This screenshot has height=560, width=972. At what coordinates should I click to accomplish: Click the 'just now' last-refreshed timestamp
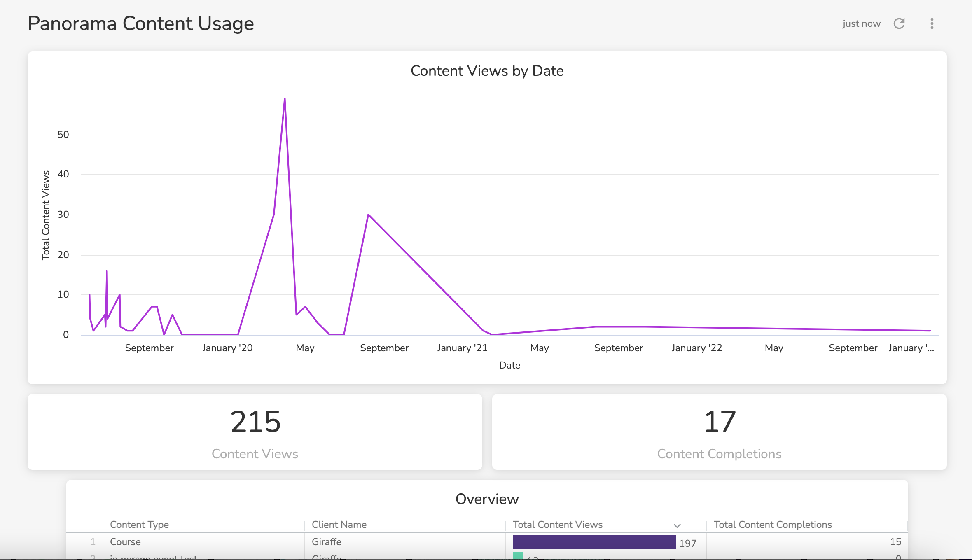(x=861, y=23)
